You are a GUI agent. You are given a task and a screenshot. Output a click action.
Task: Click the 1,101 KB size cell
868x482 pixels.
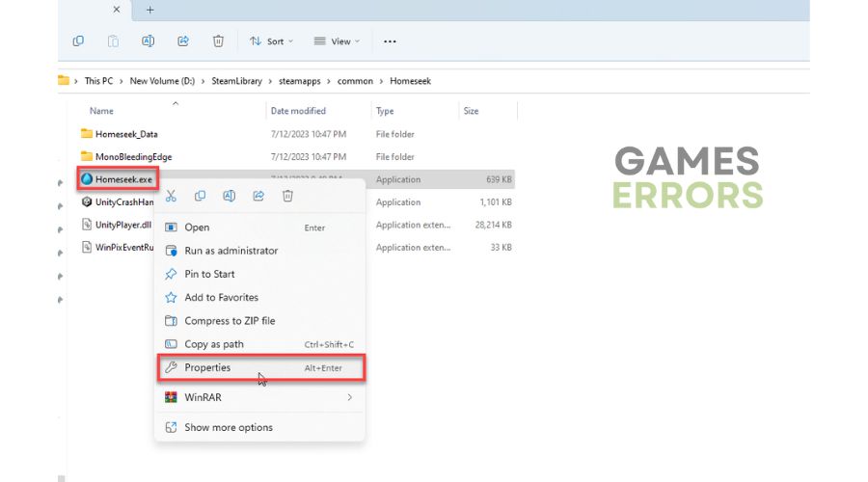tap(496, 202)
